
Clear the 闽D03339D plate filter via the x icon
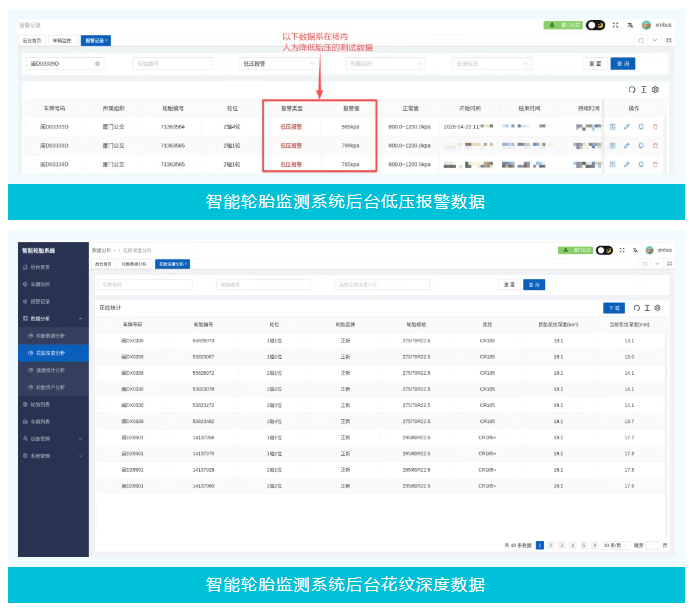click(97, 64)
